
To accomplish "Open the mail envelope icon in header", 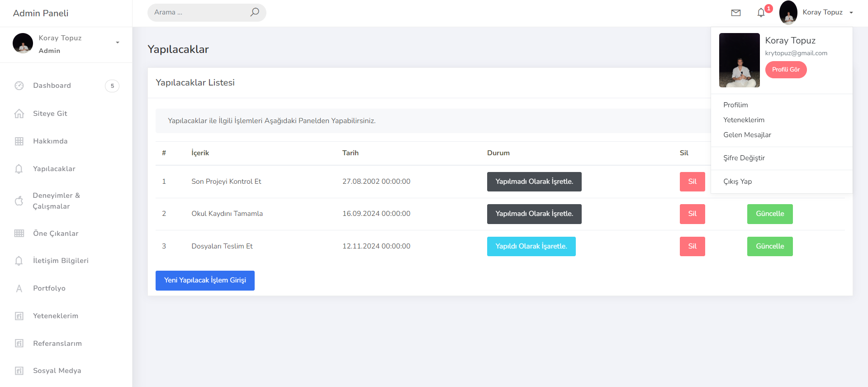I will [x=736, y=13].
